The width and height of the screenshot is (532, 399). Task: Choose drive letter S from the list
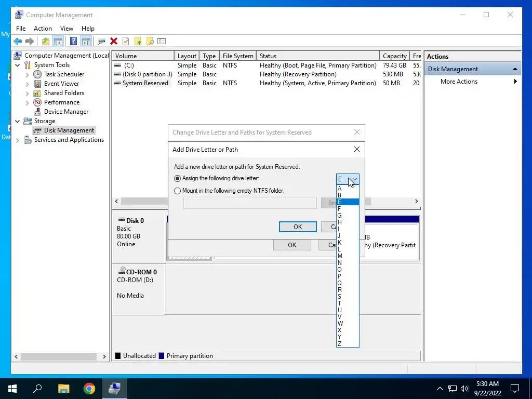(348, 297)
